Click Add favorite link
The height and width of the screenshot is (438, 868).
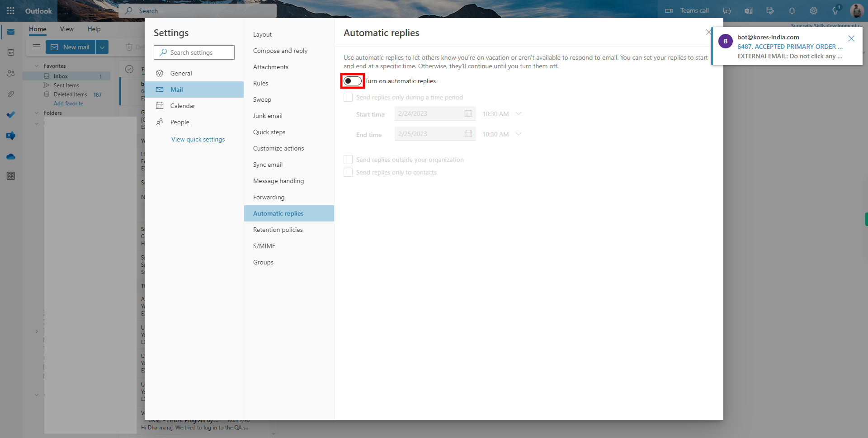(x=68, y=104)
